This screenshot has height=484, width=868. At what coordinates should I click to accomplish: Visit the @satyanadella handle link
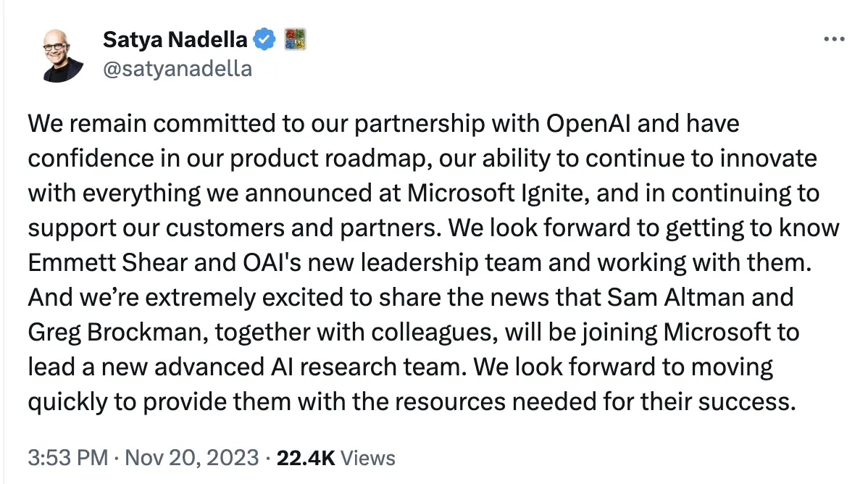178,69
